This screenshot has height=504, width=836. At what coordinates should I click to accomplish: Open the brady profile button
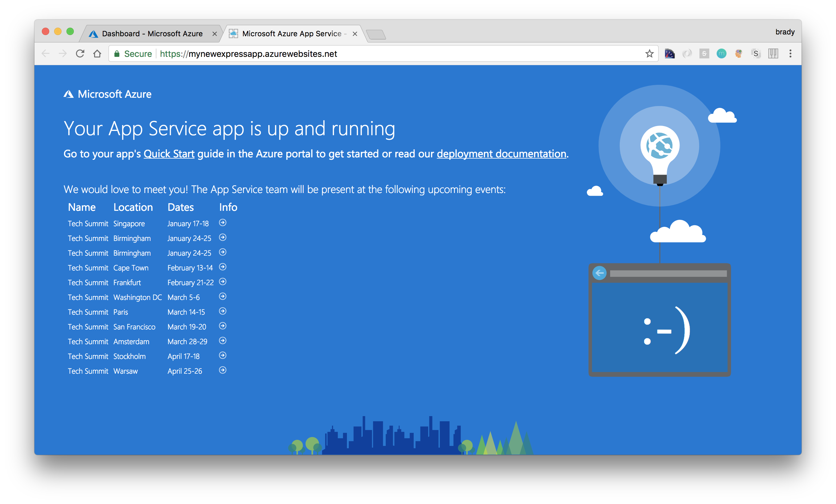click(x=785, y=32)
